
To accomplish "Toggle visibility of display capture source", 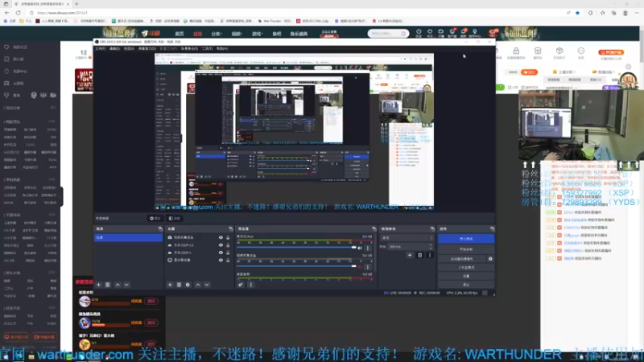I will (x=221, y=260).
